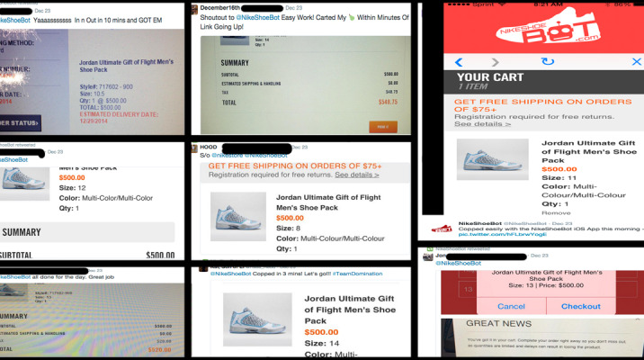Click the dark ORDER STATUS button
The height and width of the screenshot is (360, 644).
[x=20, y=123]
